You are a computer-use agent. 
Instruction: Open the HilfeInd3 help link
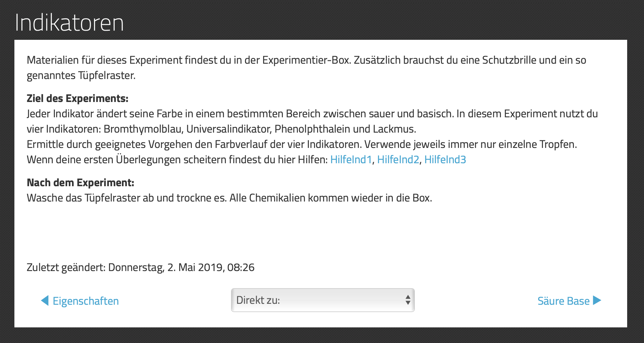pos(445,160)
